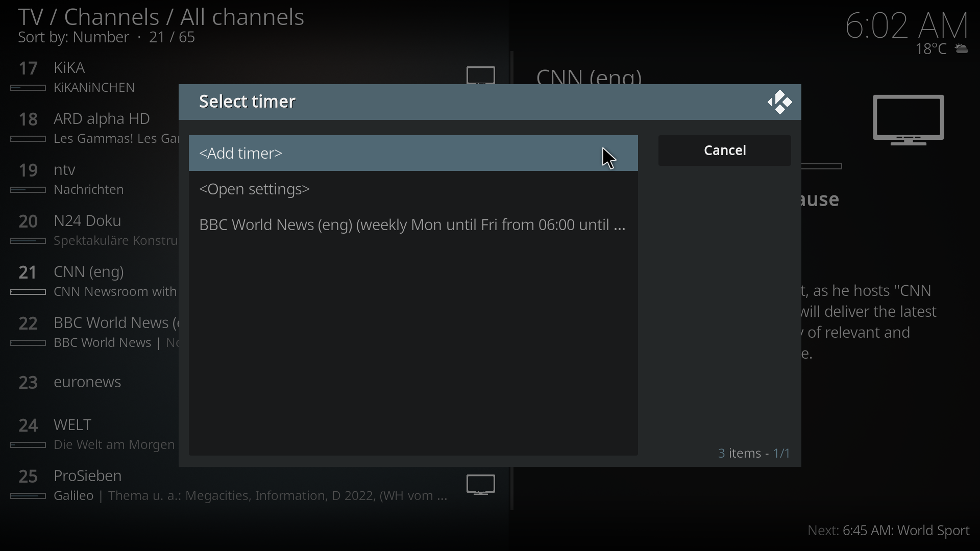Click the 6:02 AM clock

906,26
